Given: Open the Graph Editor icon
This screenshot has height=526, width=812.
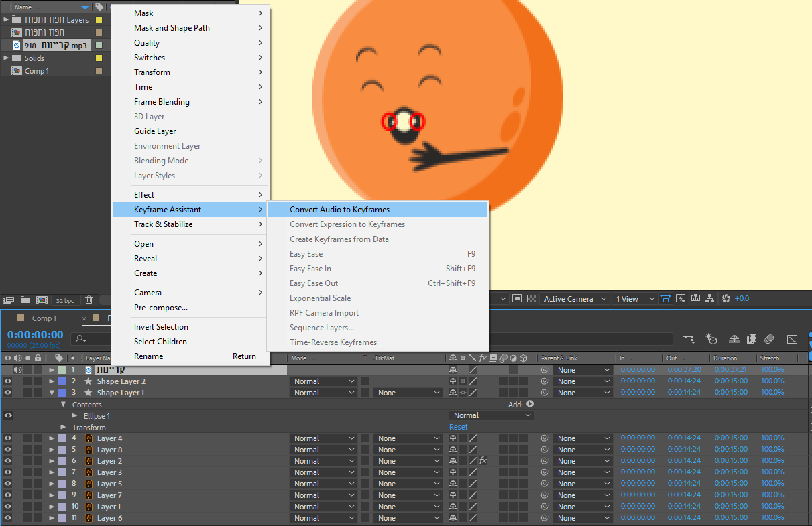Looking at the screenshot, I should (792, 340).
